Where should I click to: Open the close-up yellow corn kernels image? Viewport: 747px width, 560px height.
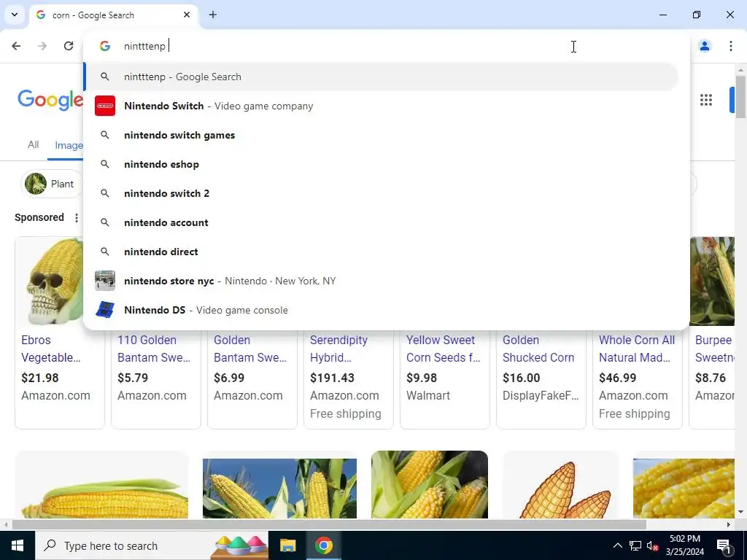click(x=684, y=488)
